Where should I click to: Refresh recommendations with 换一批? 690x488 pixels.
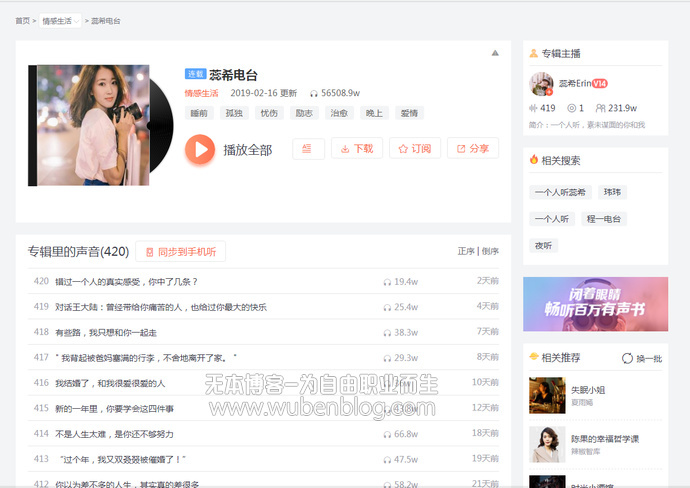click(642, 359)
